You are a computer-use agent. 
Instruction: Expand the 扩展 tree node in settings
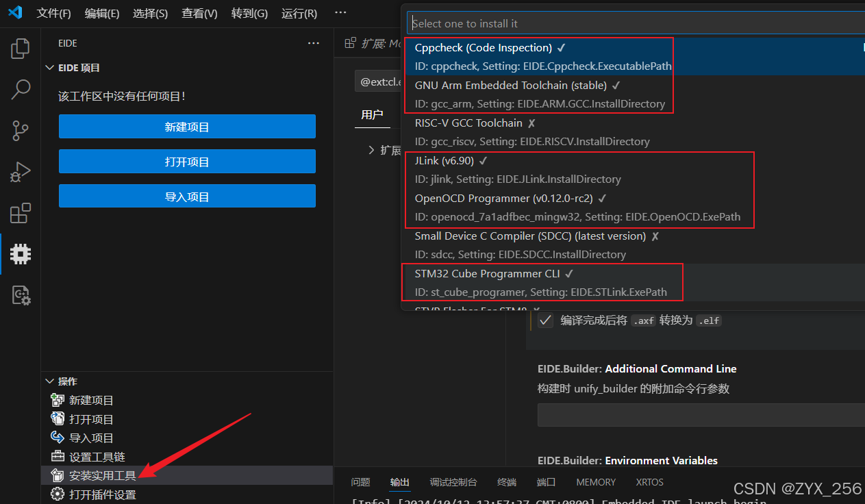(x=371, y=150)
